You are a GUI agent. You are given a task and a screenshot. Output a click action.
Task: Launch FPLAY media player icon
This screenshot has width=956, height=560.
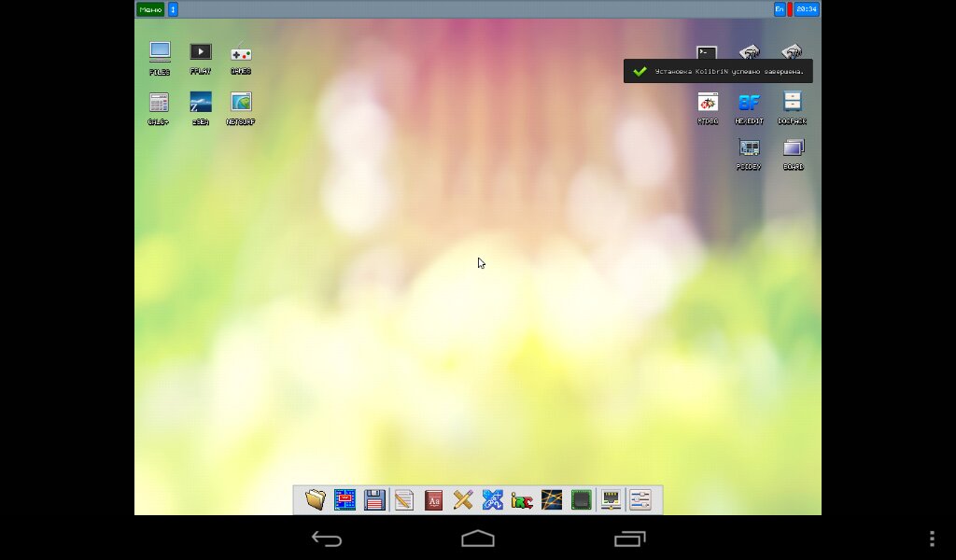pos(201,53)
